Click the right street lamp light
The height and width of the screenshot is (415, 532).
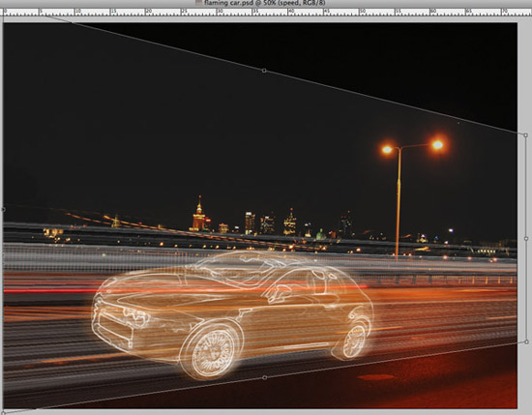437,145
